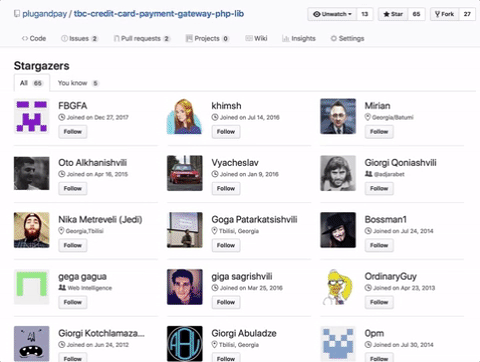The image size is (480, 362).
Task: Open the khimsh profile name
Action: tap(226, 106)
